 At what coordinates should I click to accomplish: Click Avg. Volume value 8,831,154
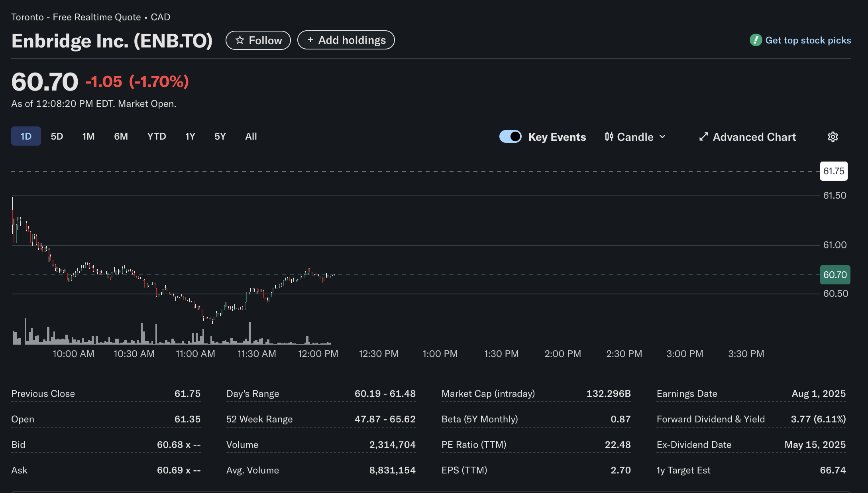tap(393, 470)
